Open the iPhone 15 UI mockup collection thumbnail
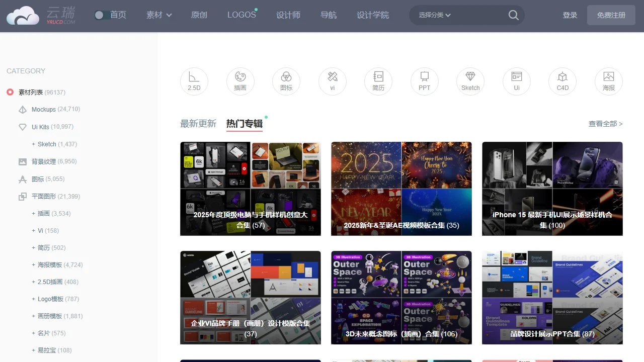The image size is (644, 362). coord(552,189)
